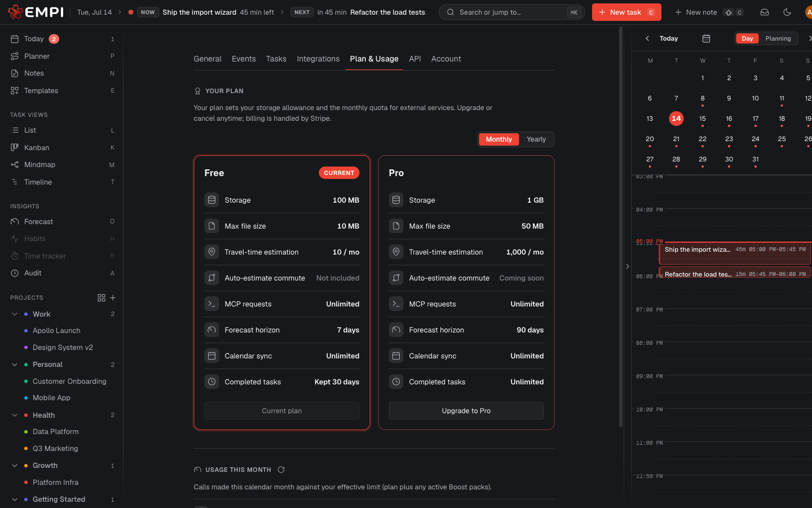
Task: Click the main content vertical scrollbar
Action: pyautogui.click(x=621, y=227)
